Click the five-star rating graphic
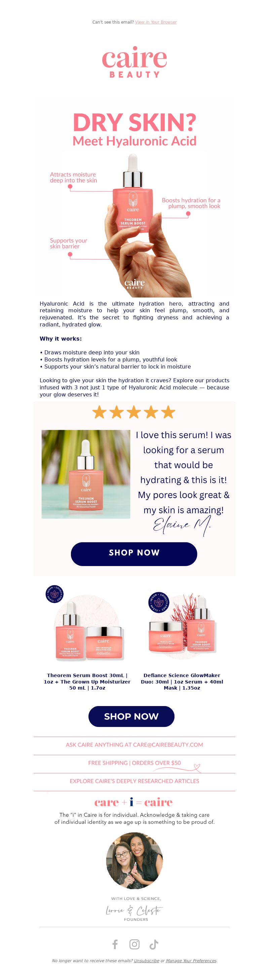269x980 pixels. click(x=134, y=412)
